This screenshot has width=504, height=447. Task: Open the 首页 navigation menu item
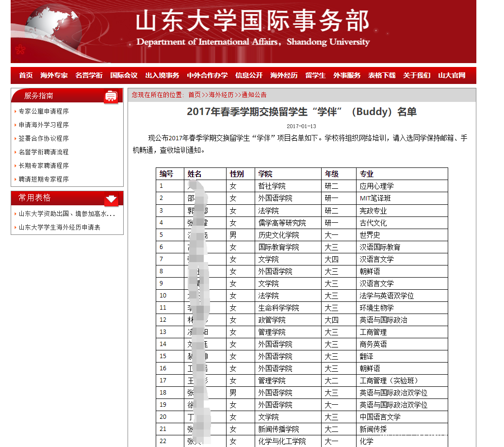click(26, 75)
